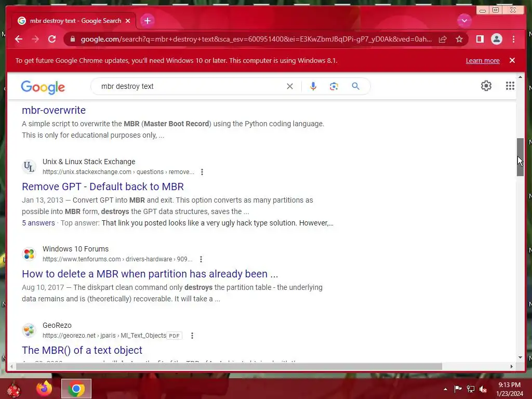Click the Windows 10 Forums favicon
This screenshot has height=399, width=532.
click(29, 254)
